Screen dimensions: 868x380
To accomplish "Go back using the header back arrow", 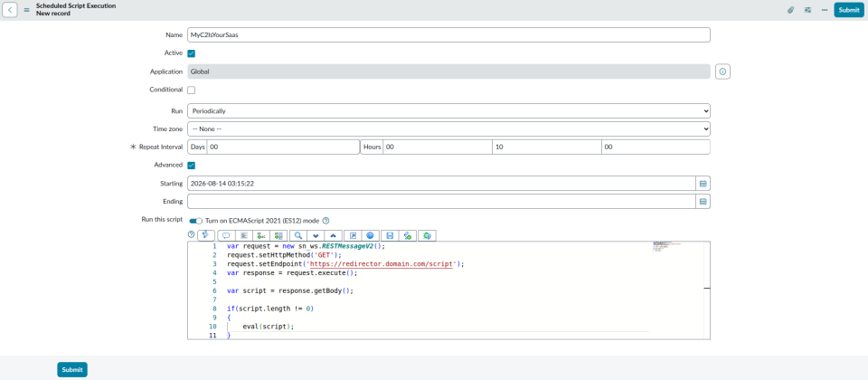I will point(10,10).
